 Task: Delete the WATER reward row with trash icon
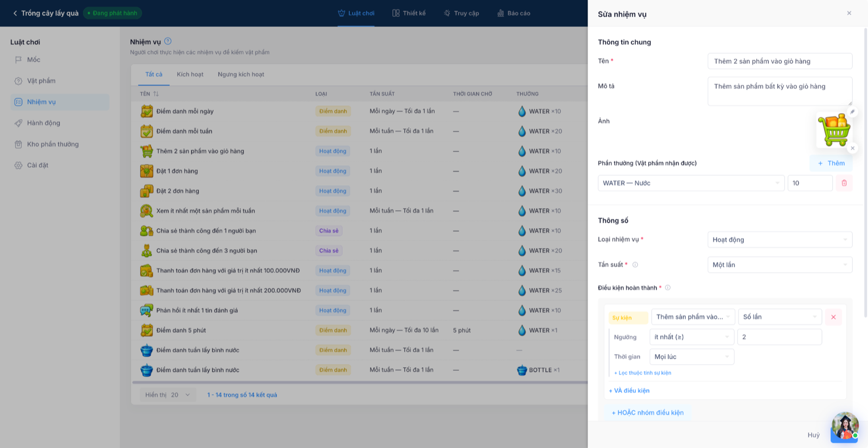844,183
